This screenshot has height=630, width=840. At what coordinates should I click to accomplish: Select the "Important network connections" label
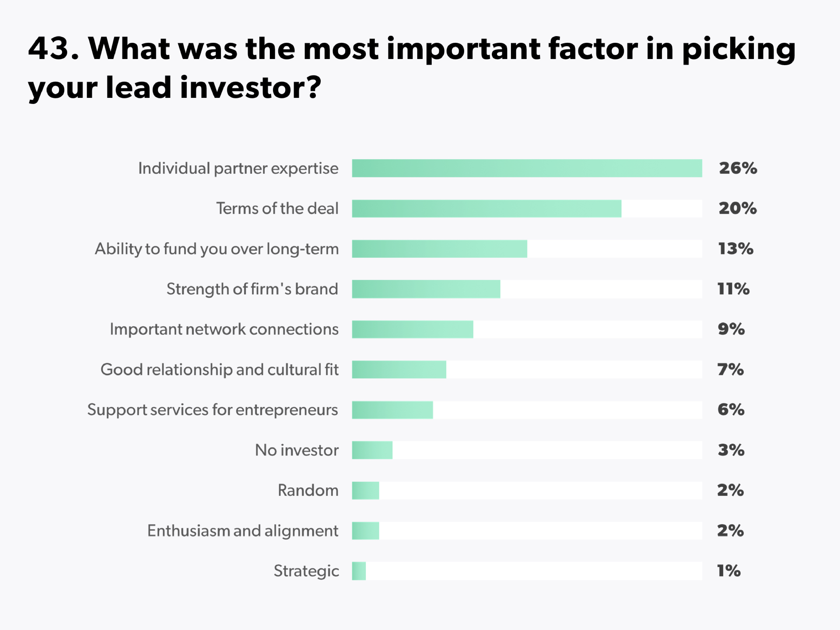point(224,329)
